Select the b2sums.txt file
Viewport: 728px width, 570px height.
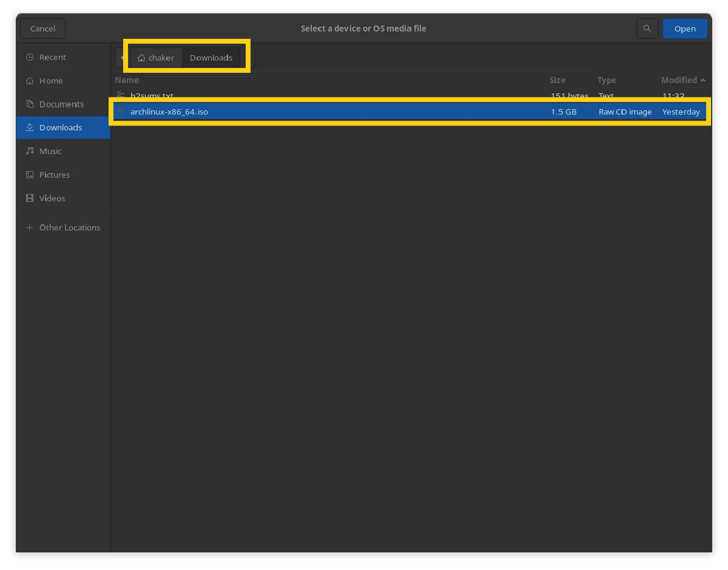pos(152,95)
